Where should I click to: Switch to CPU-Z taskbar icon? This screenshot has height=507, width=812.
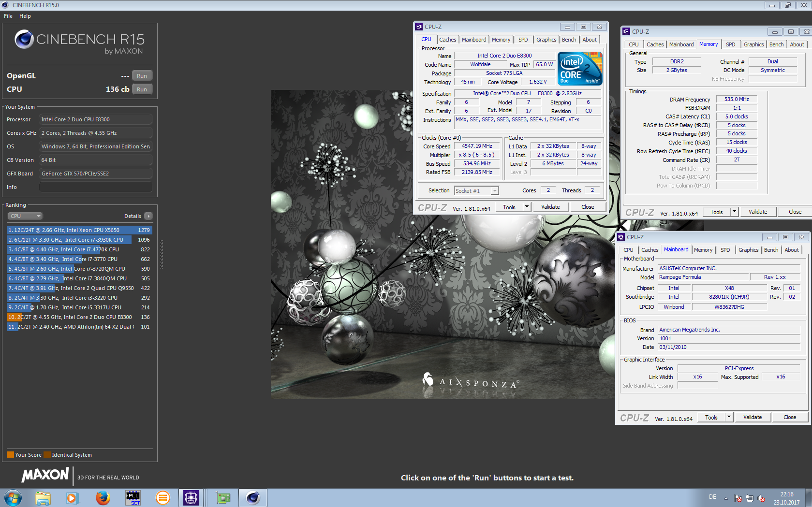tap(191, 497)
